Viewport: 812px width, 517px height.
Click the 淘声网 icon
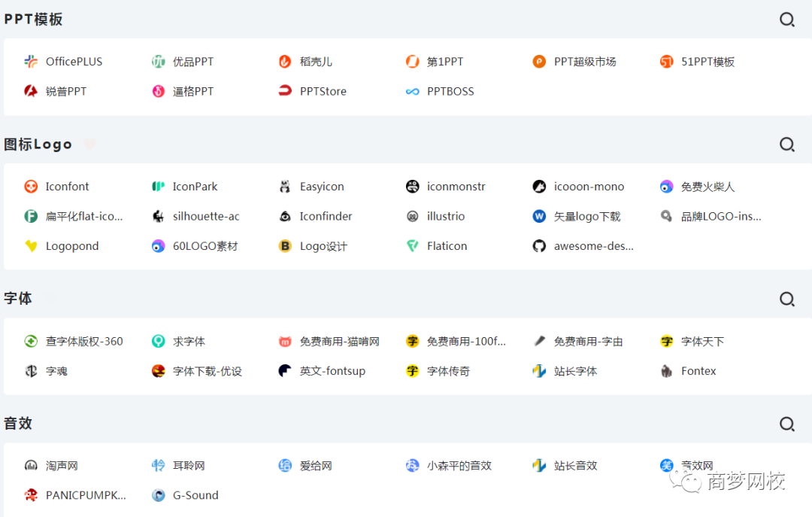31,466
